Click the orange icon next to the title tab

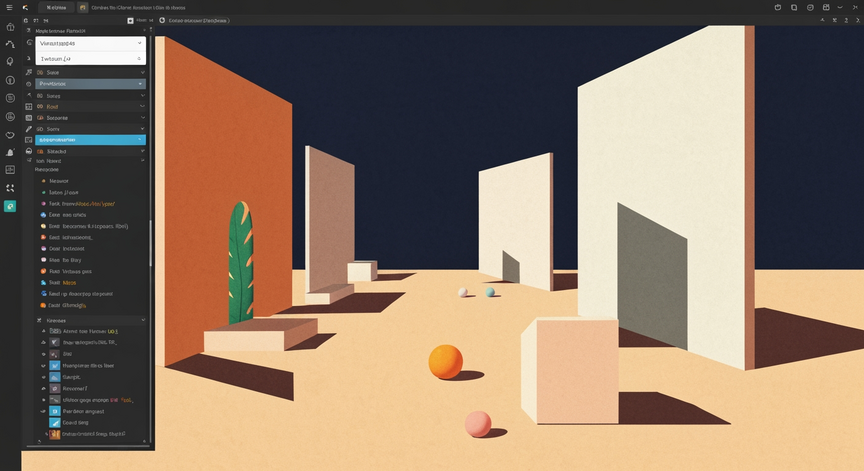(83, 8)
